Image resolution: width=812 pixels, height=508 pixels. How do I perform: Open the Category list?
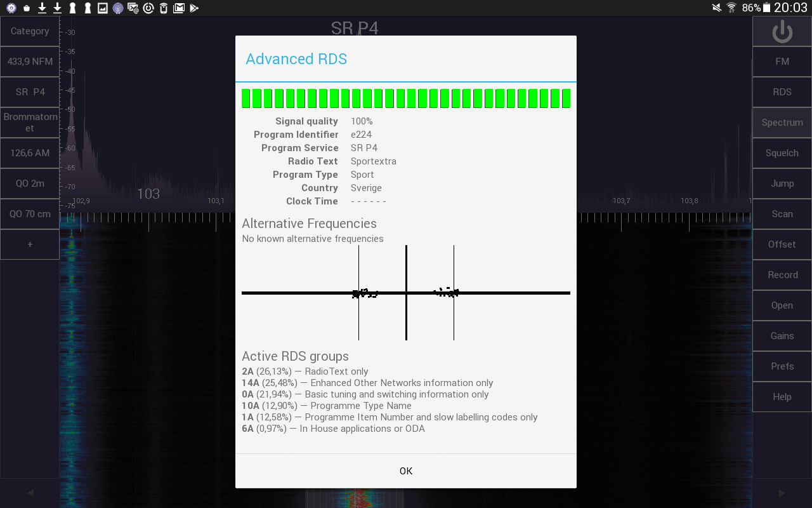click(x=30, y=31)
